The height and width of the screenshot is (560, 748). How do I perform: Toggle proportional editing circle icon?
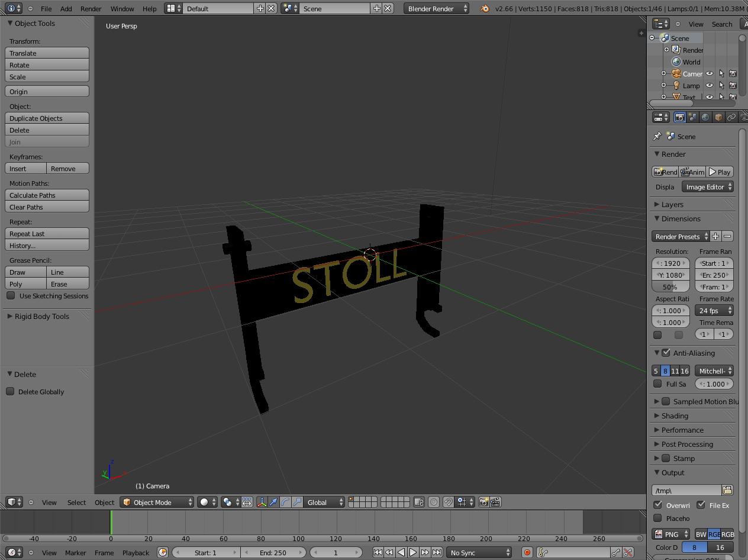[x=434, y=502]
